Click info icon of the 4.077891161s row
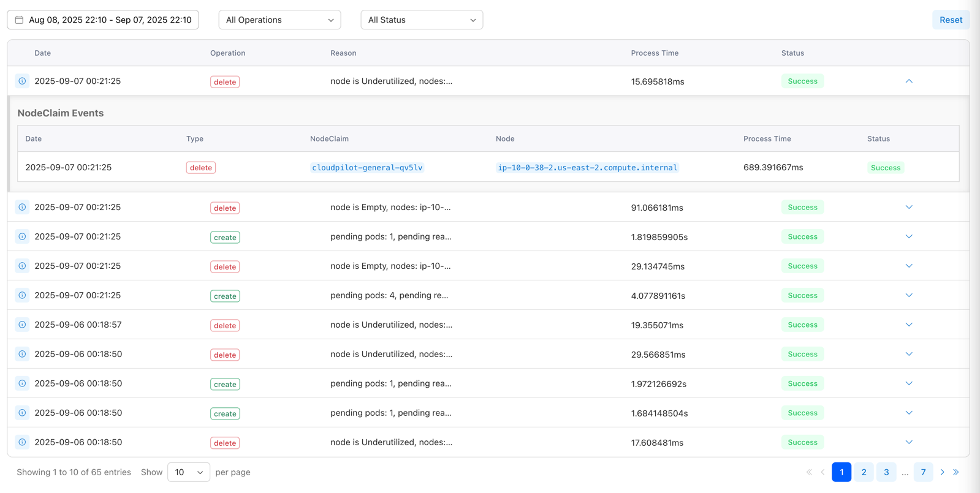The height and width of the screenshot is (493, 980). point(22,295)
